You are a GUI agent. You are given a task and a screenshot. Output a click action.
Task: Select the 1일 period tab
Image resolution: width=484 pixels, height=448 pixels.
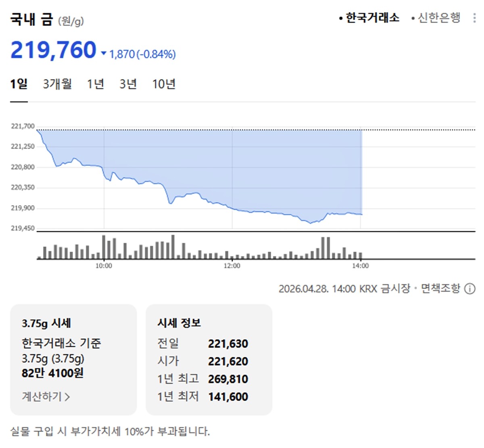pos(19,84)
